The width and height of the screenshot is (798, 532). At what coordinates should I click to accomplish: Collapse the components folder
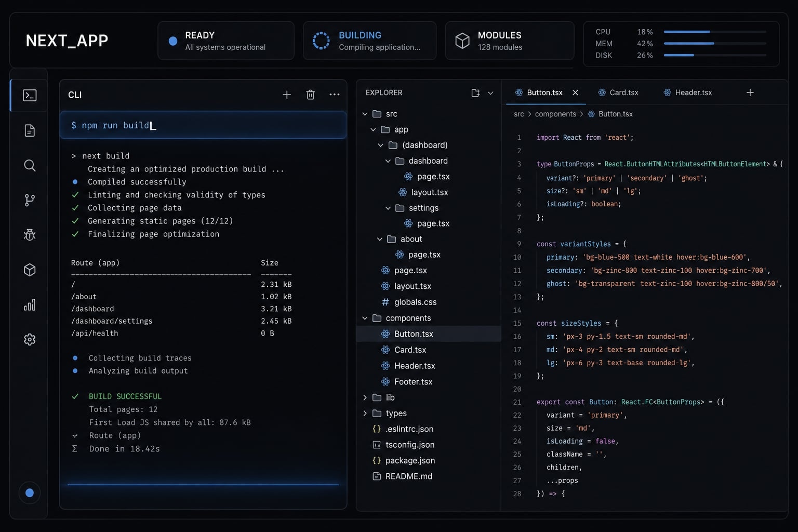pyautogui.click(x=365, y=318)
